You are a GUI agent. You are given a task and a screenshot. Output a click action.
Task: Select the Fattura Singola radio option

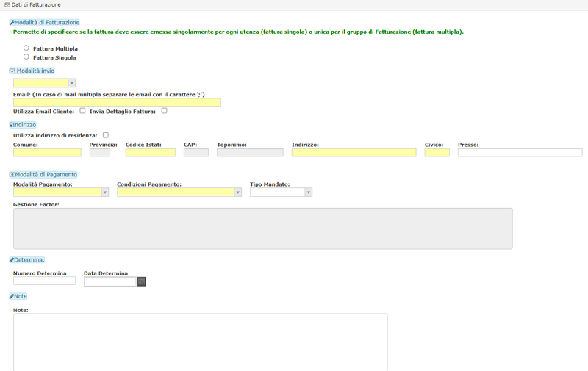pos(26,57)
